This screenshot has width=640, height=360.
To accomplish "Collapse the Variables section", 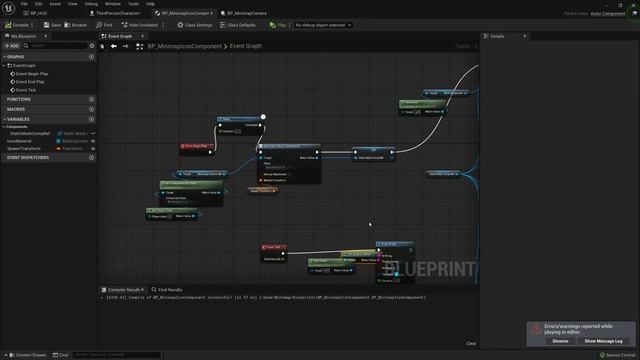I will [4, 119].
